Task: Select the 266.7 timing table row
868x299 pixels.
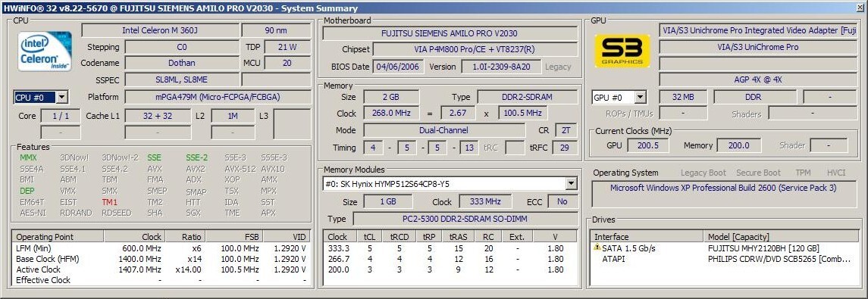Action: click(450, 259)
